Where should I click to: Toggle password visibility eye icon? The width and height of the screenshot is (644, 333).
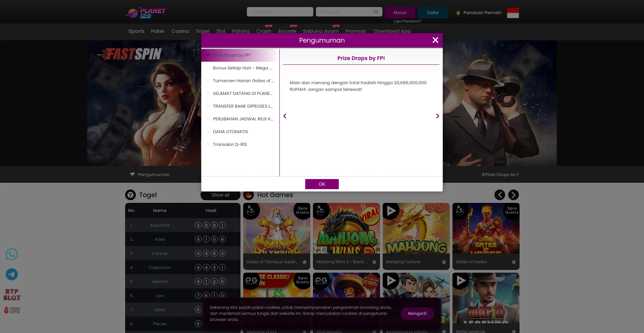pos(376,12)
